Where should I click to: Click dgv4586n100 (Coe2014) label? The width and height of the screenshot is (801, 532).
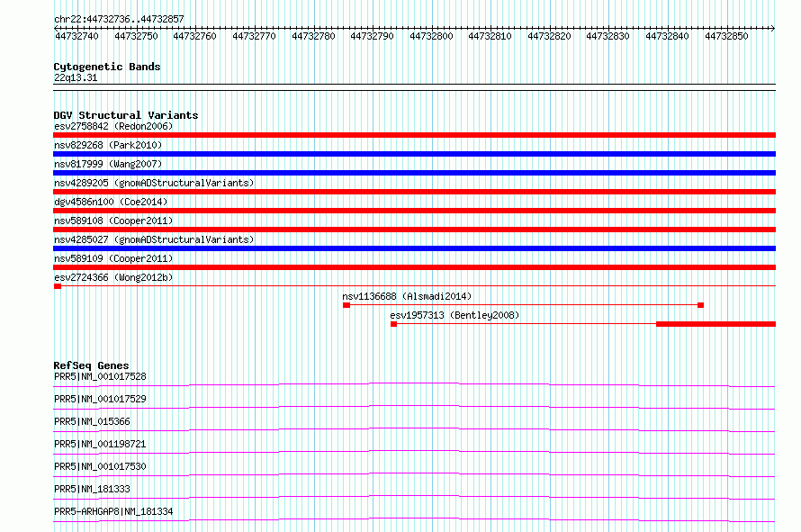point(111,202)
